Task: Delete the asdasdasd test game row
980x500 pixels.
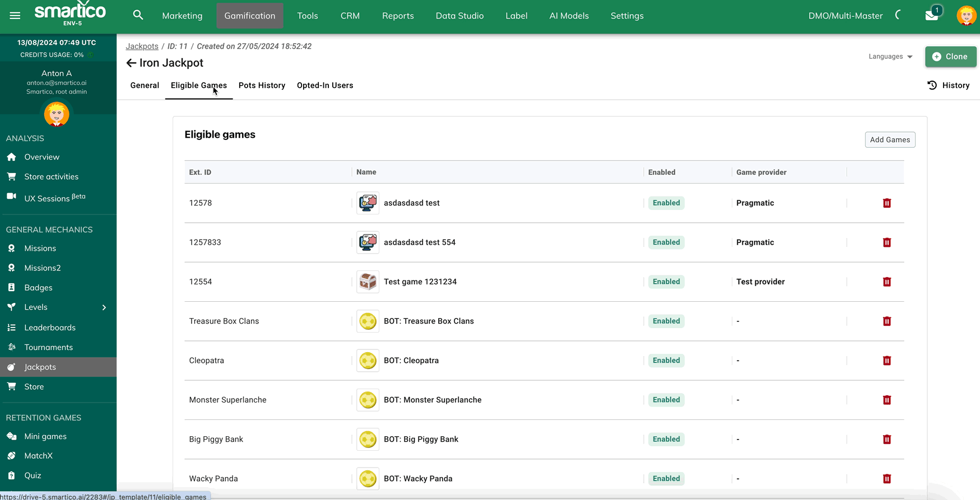Action: [886, 203]
